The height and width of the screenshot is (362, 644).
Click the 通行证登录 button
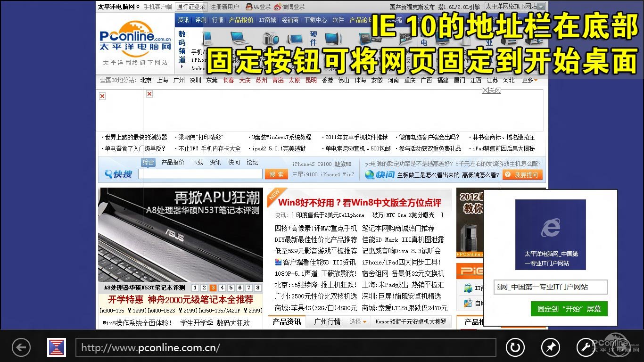click(191, 7)
